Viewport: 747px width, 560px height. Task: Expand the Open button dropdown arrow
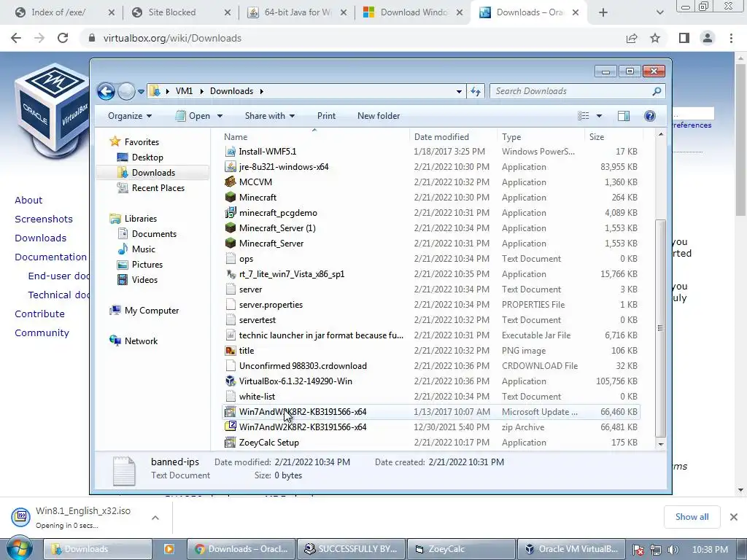click(220, 116)
